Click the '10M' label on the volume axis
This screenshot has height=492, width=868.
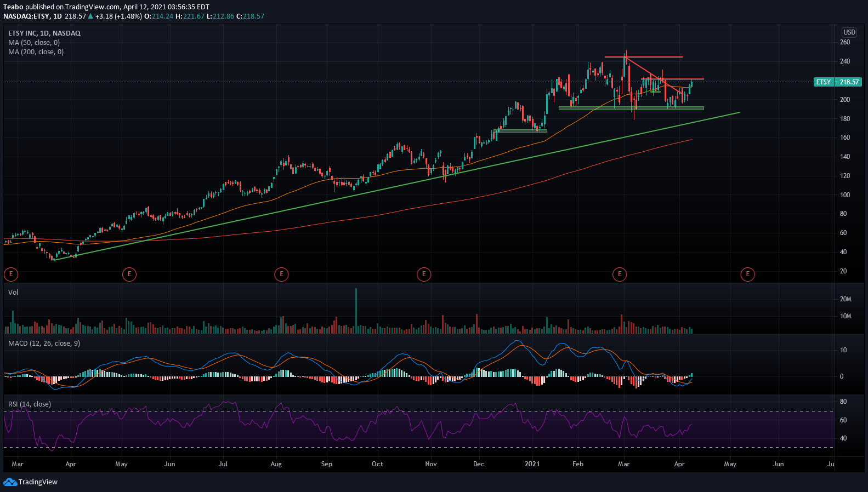pos(846,316)
